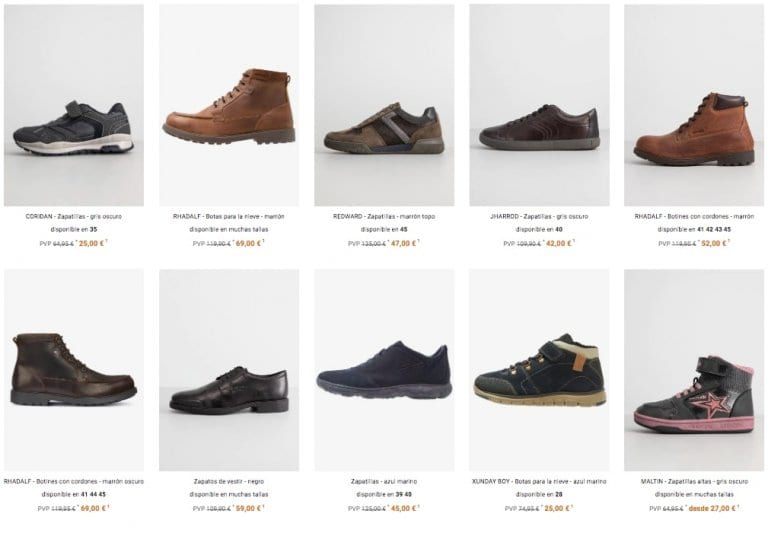Click 'MALTIN - Zapatillas altas - gris oscuro' title
Screen dimensions: 768x533
point(694,481)
